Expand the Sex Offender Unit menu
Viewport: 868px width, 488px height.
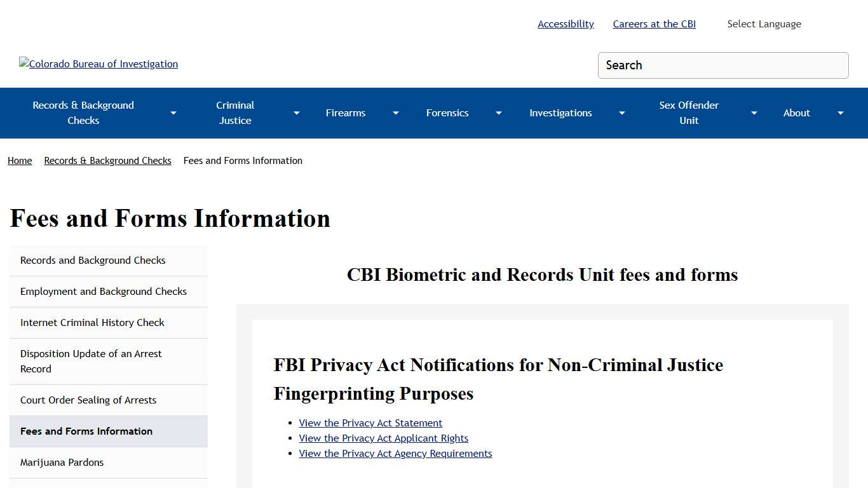tap(754, 112)
